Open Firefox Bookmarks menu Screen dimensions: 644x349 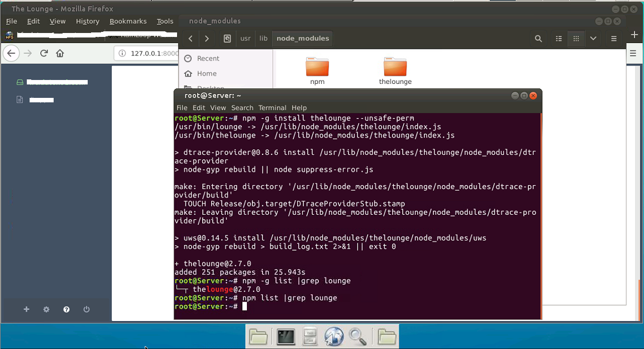click(x=128, y=21)
